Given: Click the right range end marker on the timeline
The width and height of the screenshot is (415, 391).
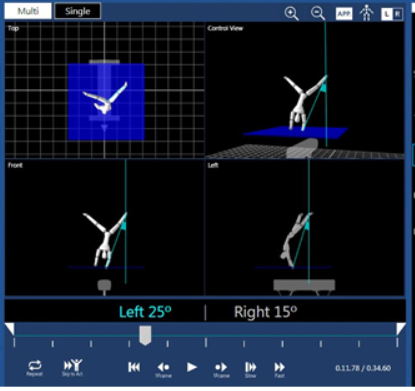Looking at the screenshot, I should [x=401, y=328].
